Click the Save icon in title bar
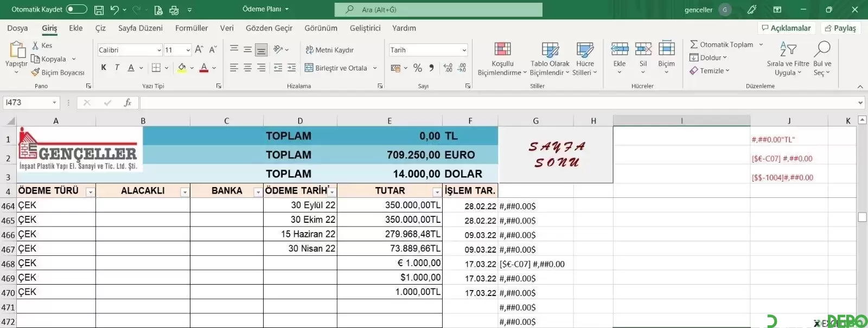This screenshot has height=328, width=868. tap(99, 10)
